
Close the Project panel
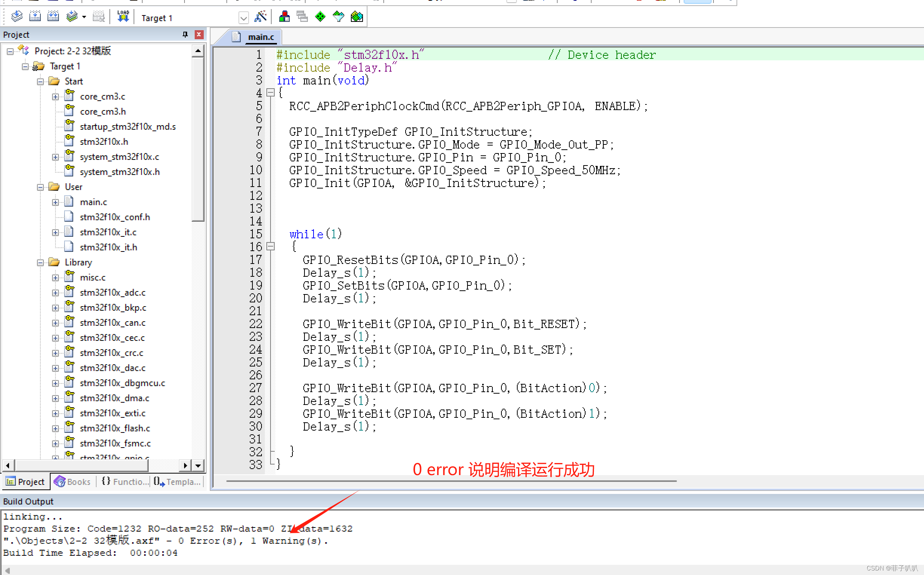coord(199,35)
